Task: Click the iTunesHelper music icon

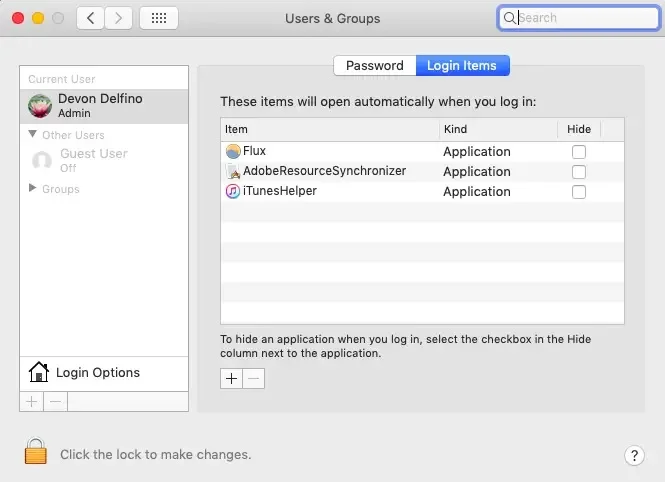Action: click(x=232, y=191)
